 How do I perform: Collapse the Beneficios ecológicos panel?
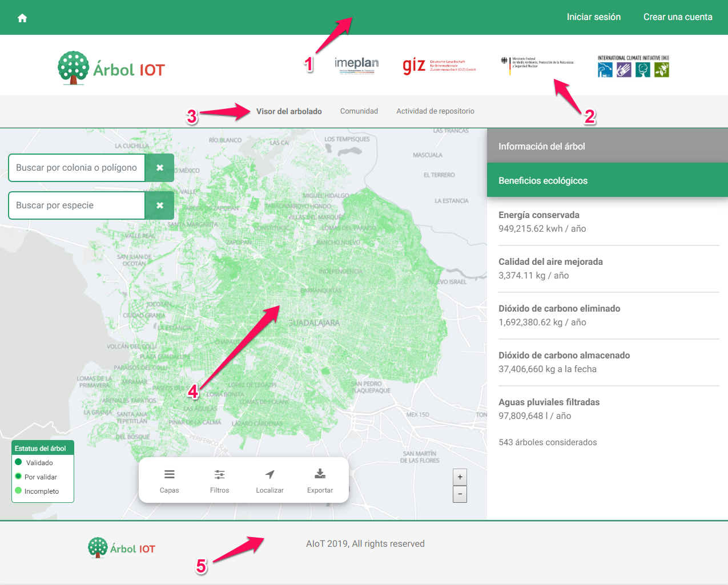point(608,180)
